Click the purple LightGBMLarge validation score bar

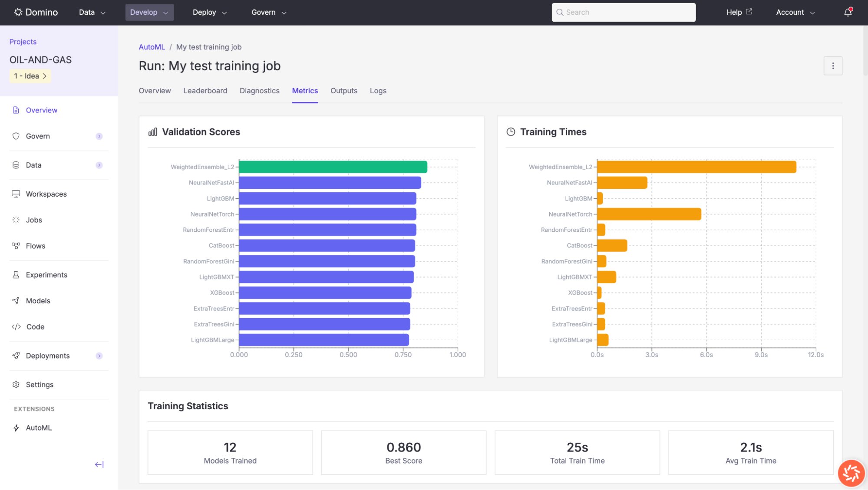[x=324, y=340]
